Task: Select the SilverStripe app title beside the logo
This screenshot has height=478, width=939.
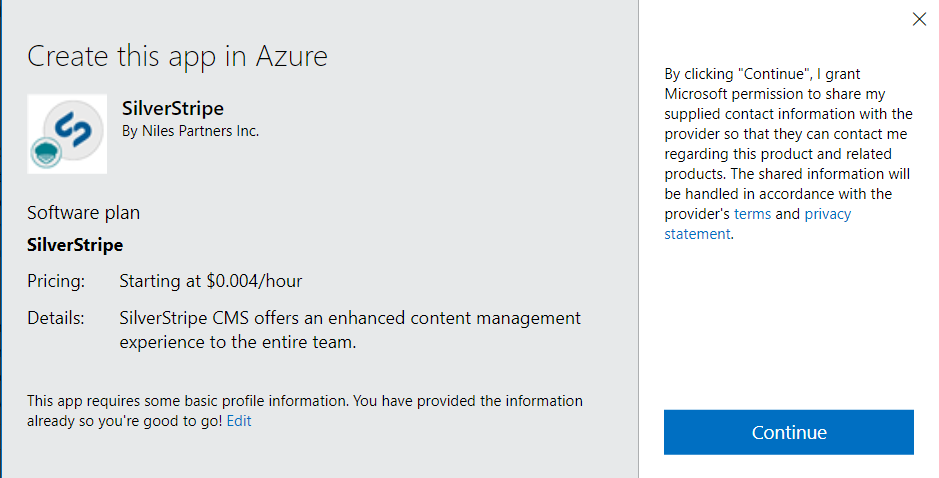Action: coord(172,109)
